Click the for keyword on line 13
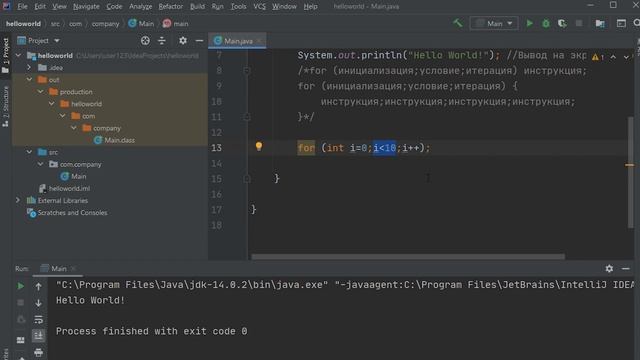Viewport: 640px width, 360px height. click(x=306, y=148)
